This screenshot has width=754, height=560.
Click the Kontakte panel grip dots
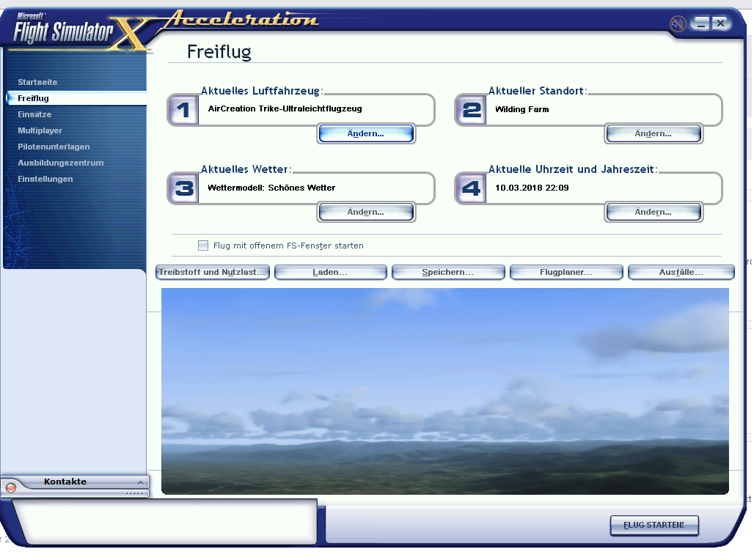tap(134, 493)
